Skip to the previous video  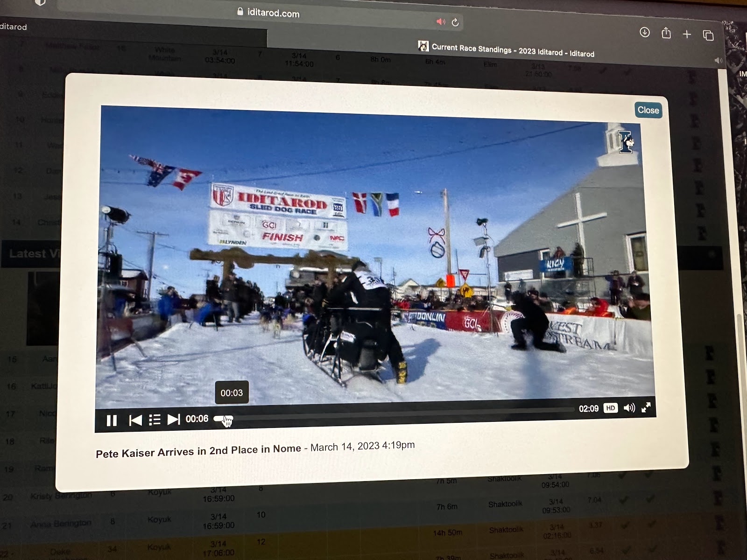click(135, 420)
